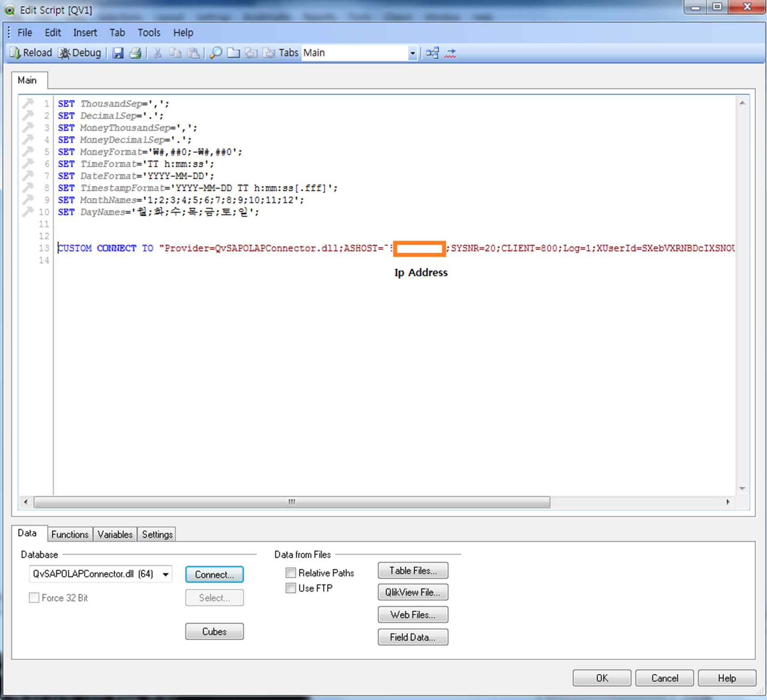Click the Cancel button

tap(665, 678)
